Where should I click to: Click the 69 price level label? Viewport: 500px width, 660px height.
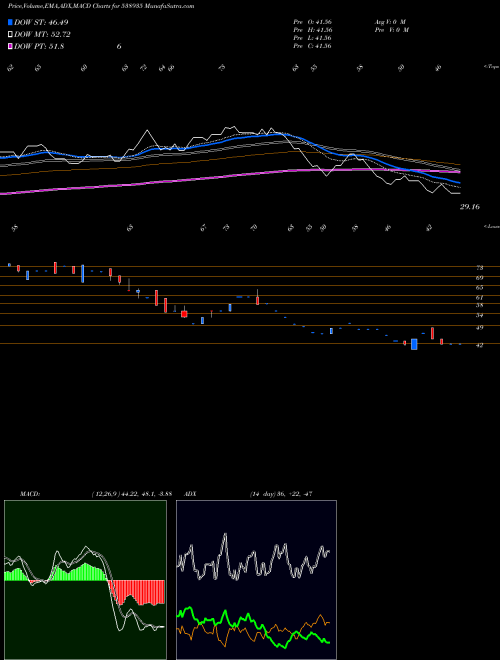pyautogui.click(x=479, y=278)
